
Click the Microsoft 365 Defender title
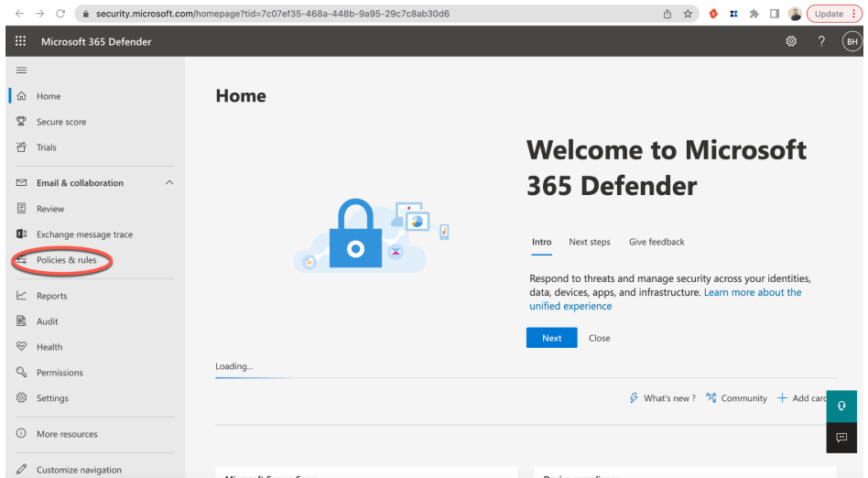tap(96, 41)
